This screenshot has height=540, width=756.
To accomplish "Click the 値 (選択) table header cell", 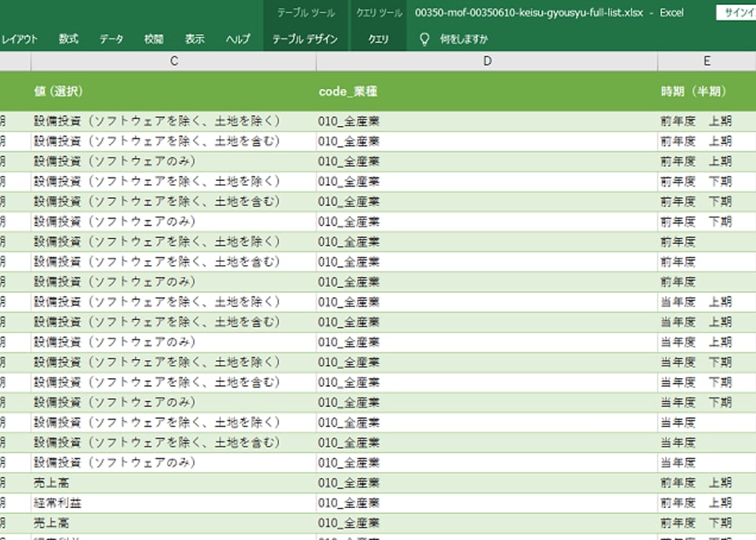I will click(173, 91).
